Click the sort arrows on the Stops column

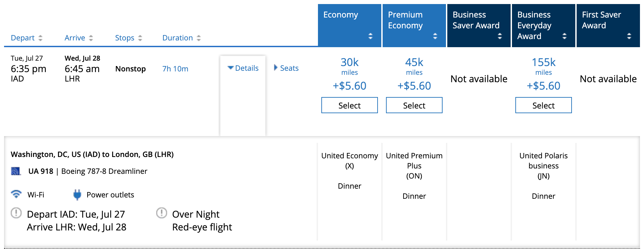click(x=139, y=38)
